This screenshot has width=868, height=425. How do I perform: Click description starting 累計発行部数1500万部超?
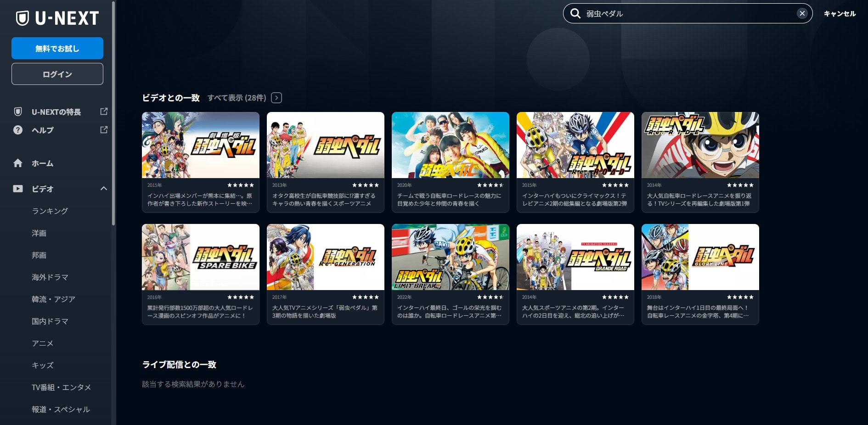200,312
